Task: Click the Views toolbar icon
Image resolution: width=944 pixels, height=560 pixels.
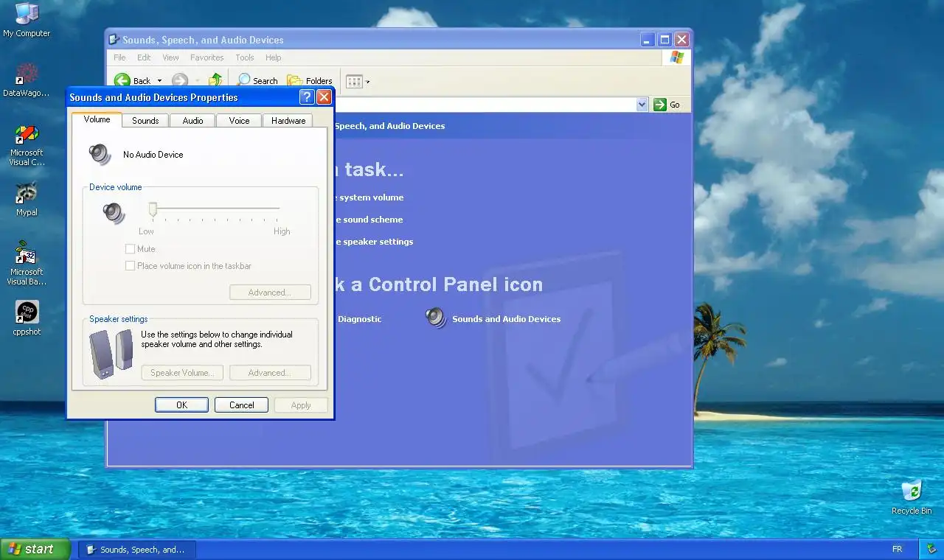Action: [354, 81]
